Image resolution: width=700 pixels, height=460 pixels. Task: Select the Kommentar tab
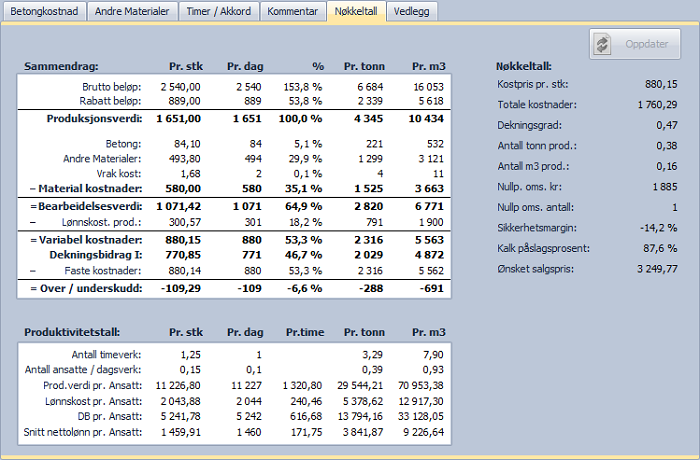[x=292, y=11]
